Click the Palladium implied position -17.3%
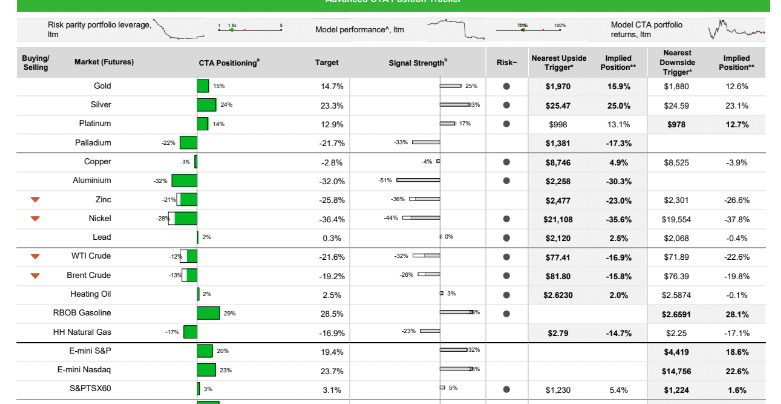781x404 pixels. [x=619, y=143]
